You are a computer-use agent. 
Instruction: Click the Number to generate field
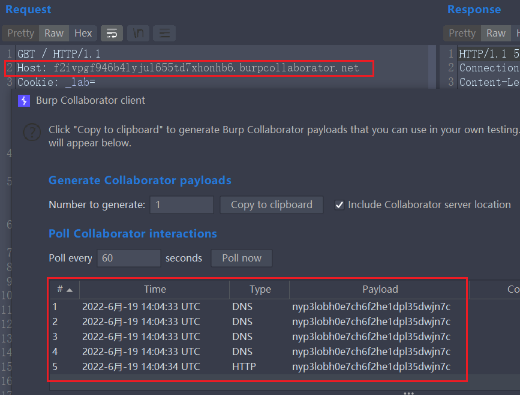[182, 205]
